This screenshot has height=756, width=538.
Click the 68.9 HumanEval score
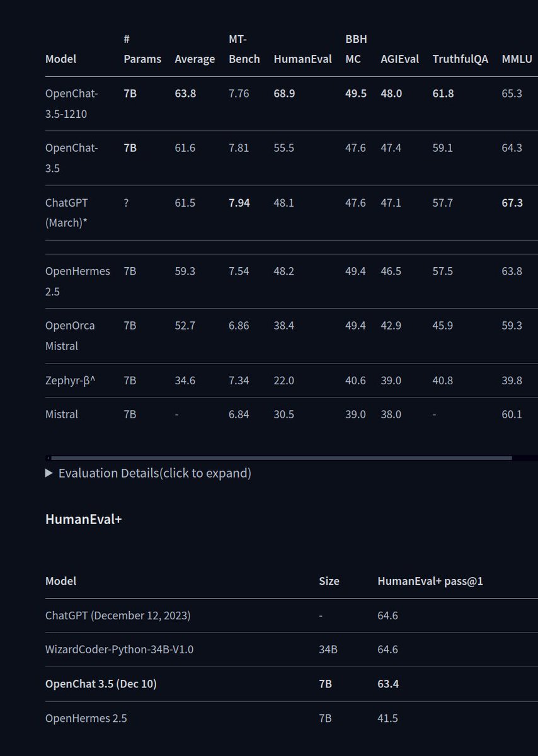tap(284, 94)
